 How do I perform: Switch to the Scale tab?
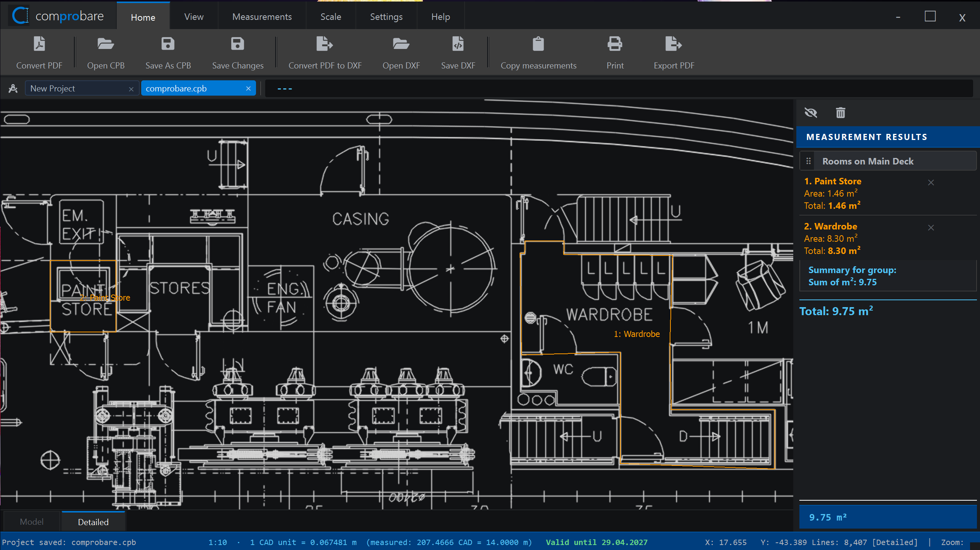click(x=331, y=17)
